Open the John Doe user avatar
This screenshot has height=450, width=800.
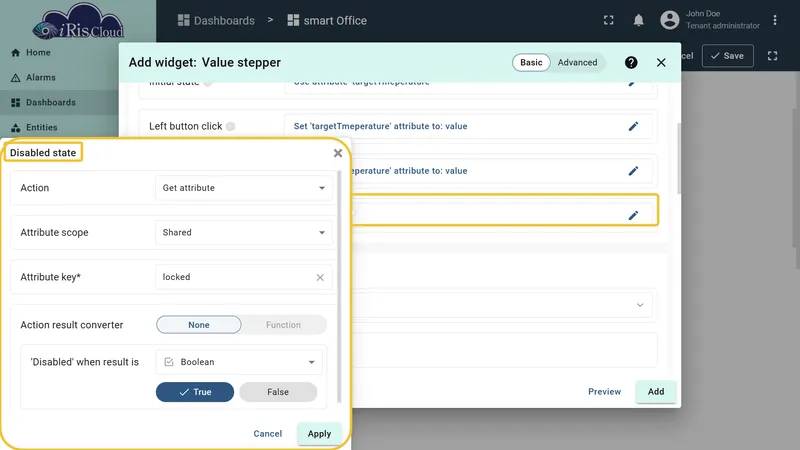coord(669,20)
